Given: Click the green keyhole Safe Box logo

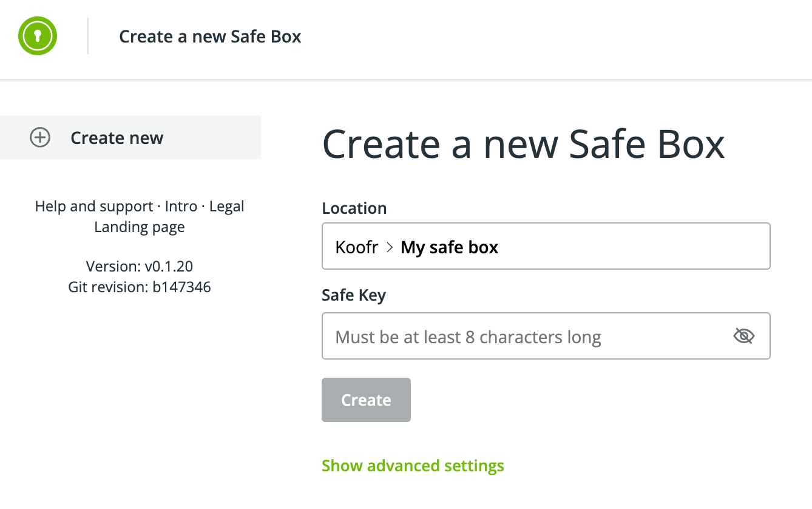Looking at the screenshot, I should coord(38,36).
